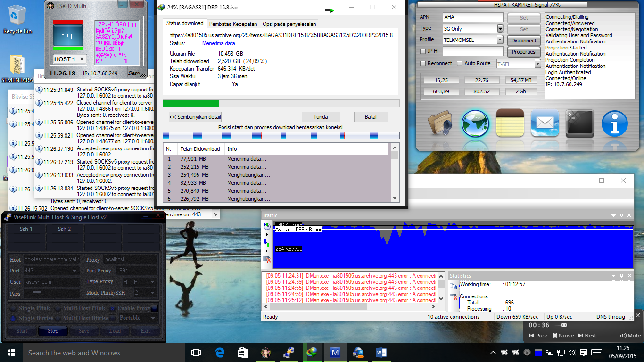
Task: Toggle the IP H checkbox
Action: [x=423, y=51]
